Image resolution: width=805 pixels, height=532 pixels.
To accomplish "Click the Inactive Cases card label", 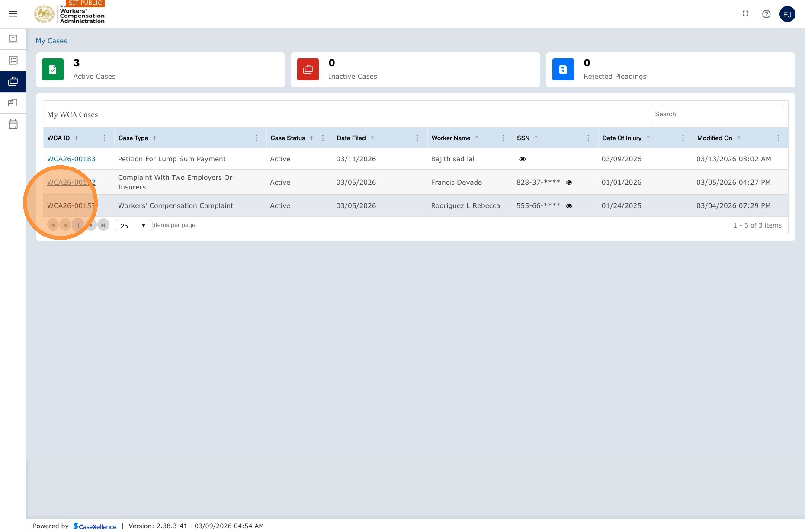I will click(353, 77).
